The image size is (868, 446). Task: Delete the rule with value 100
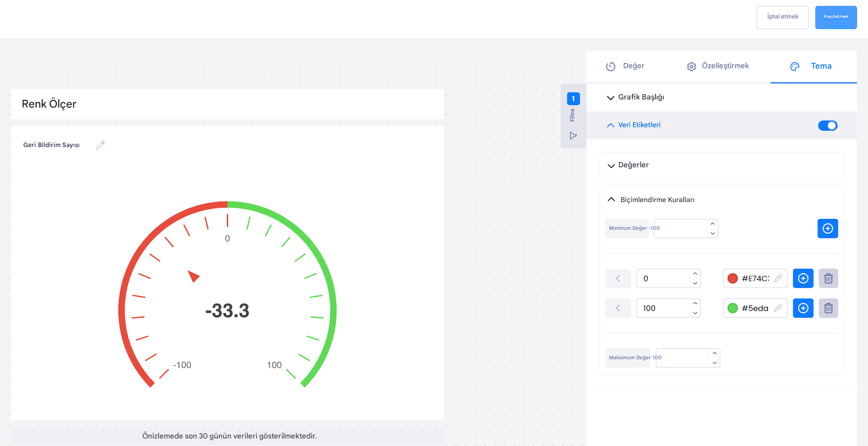click(828, 308)
